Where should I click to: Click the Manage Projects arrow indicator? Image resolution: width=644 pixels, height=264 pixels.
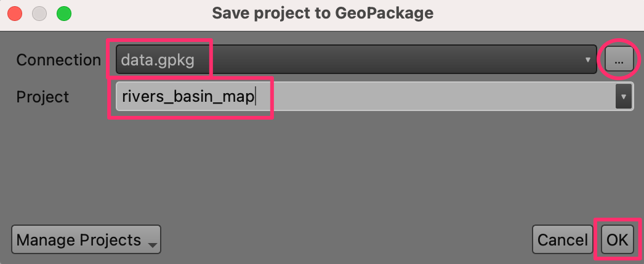click(x=151, y=243)
